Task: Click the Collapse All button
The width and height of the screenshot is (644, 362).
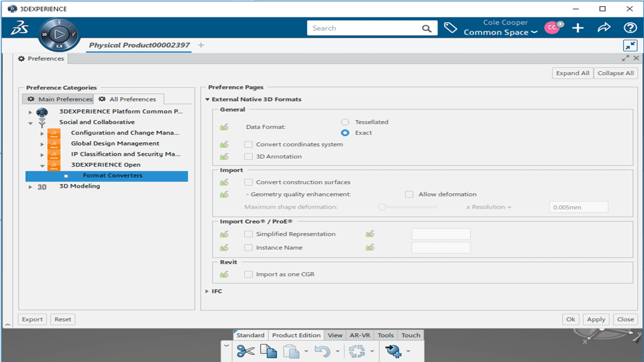Action: coord(615,73)
